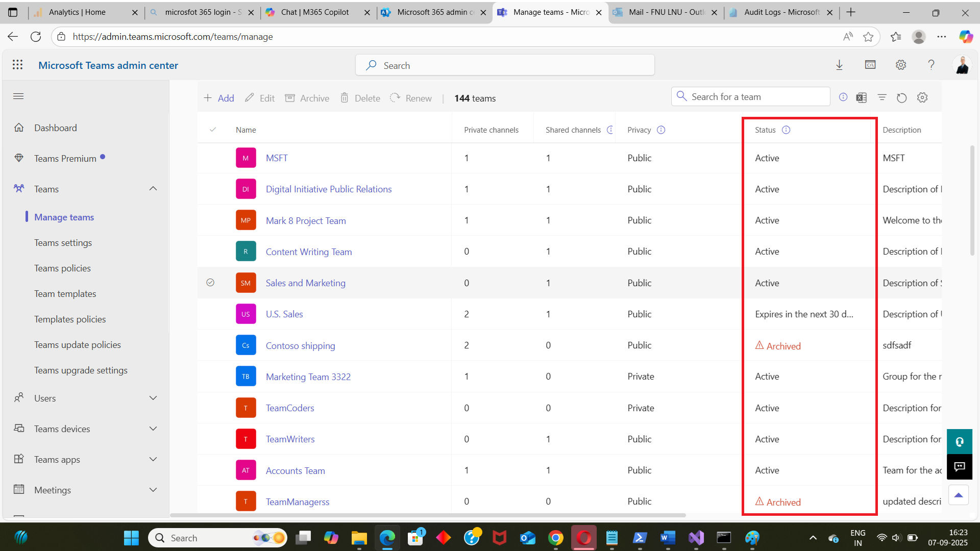Toggle the select all teams checkmark
This screenshot has width=980, height=551.
click(213, 130)
